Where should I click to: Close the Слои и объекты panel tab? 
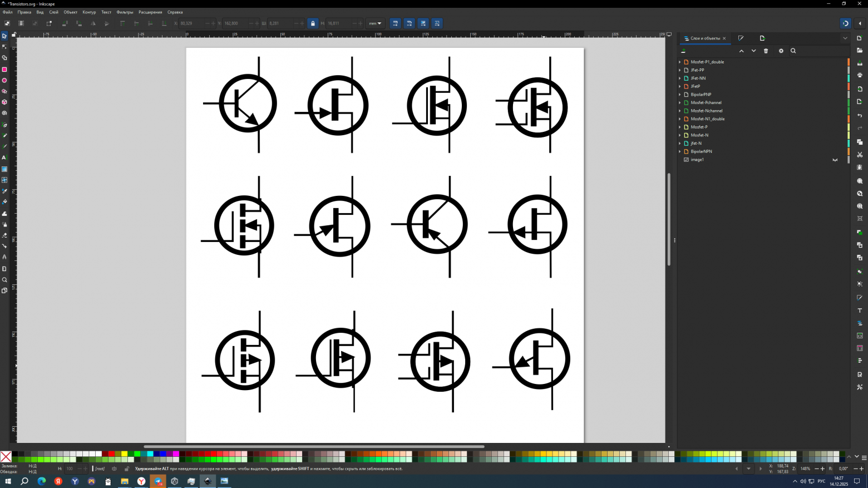click(x=724, y=38)
